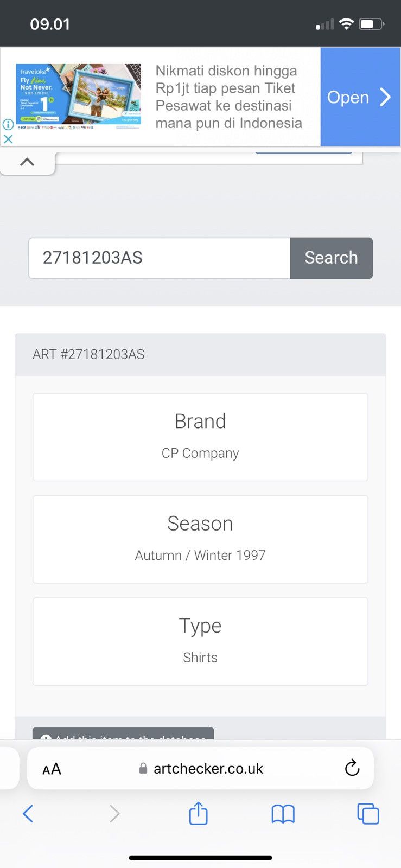Focus the article number search field
This screenshot has height=868, width=401.
click(160, 258)
